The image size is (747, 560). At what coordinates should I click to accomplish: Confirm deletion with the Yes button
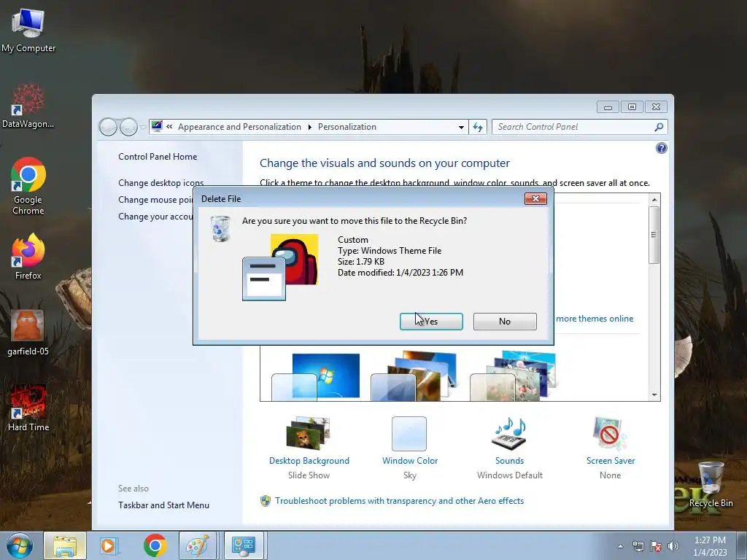[x=431, y=322]
